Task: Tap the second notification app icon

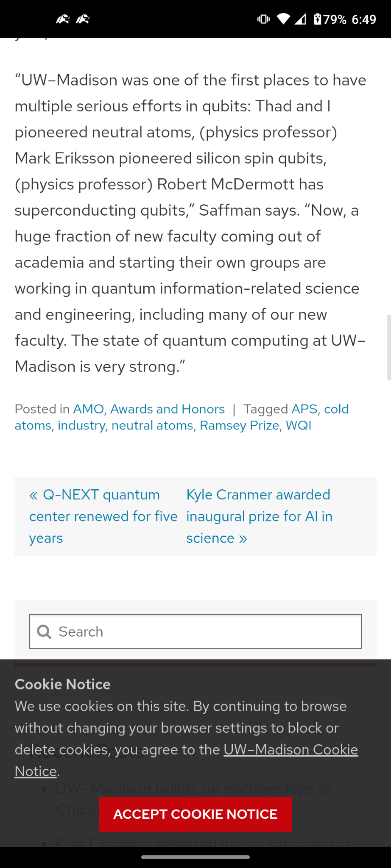Action: coord(83,19)
